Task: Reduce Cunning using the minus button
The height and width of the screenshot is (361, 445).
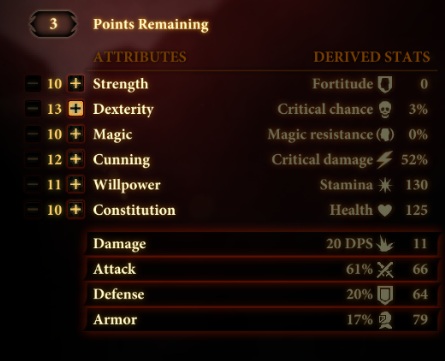Action: pyautogui.click(x=33, y=159)
